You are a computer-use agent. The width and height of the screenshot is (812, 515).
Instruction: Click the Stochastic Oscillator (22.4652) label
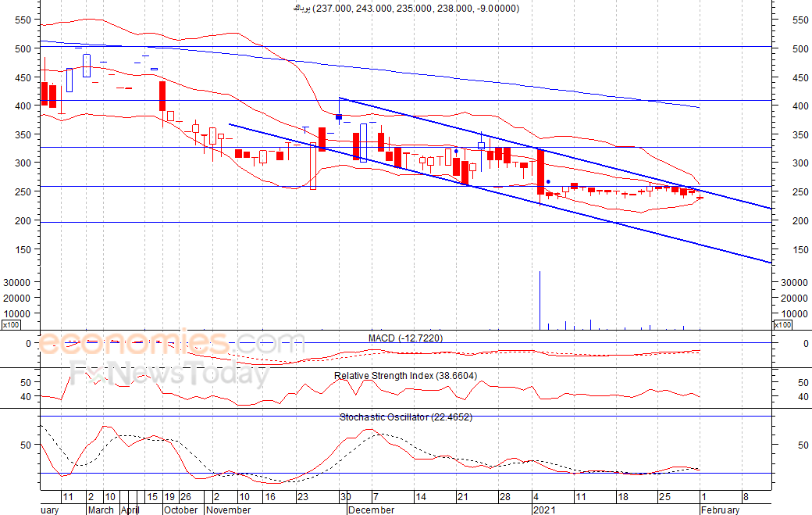pyautogui.click(x=406, y=417)
